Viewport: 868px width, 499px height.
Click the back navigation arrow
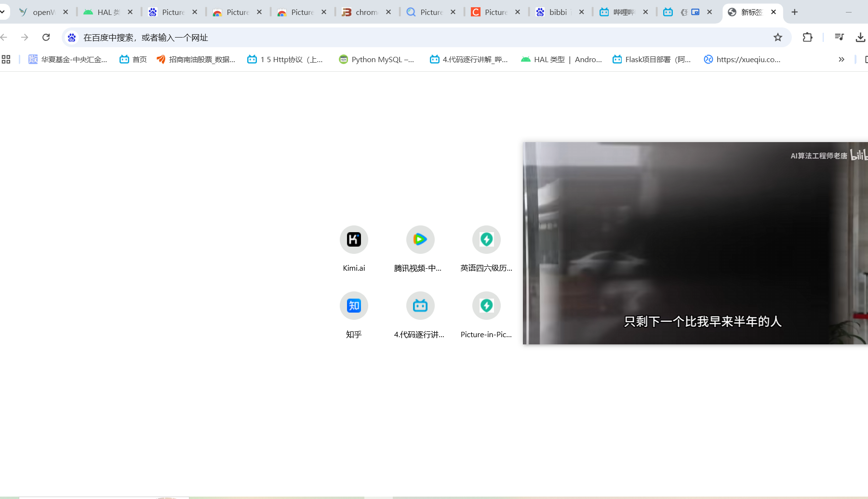pos(4,37)
